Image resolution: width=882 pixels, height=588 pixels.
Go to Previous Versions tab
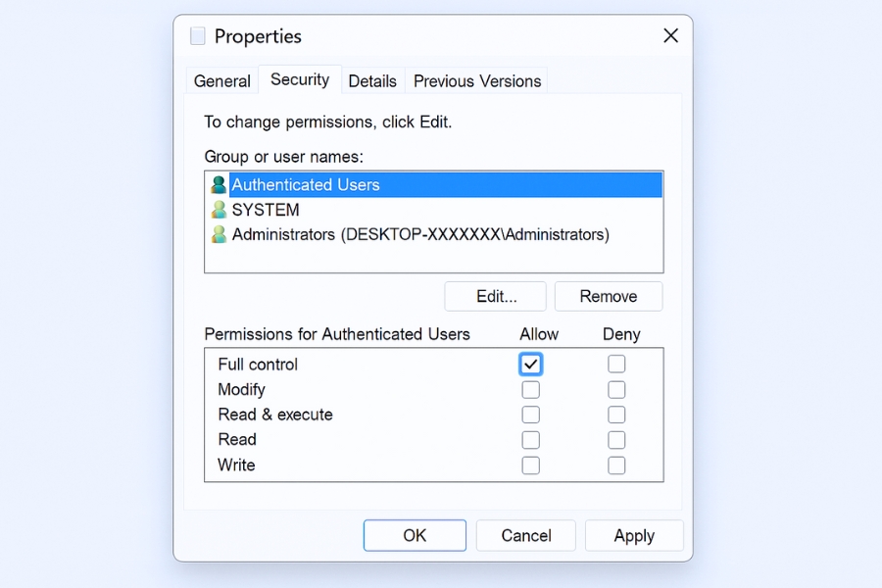coord(477,81)
